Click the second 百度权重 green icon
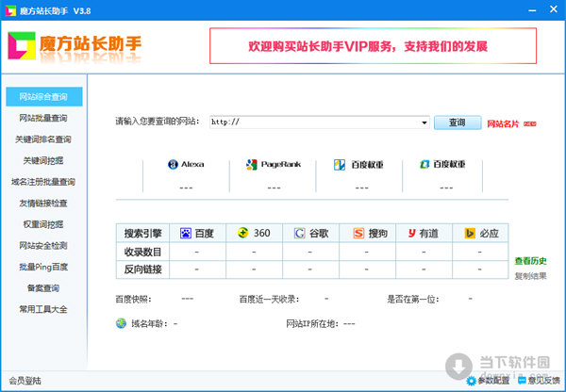This screenshot has width=566, height=392. 424,165
